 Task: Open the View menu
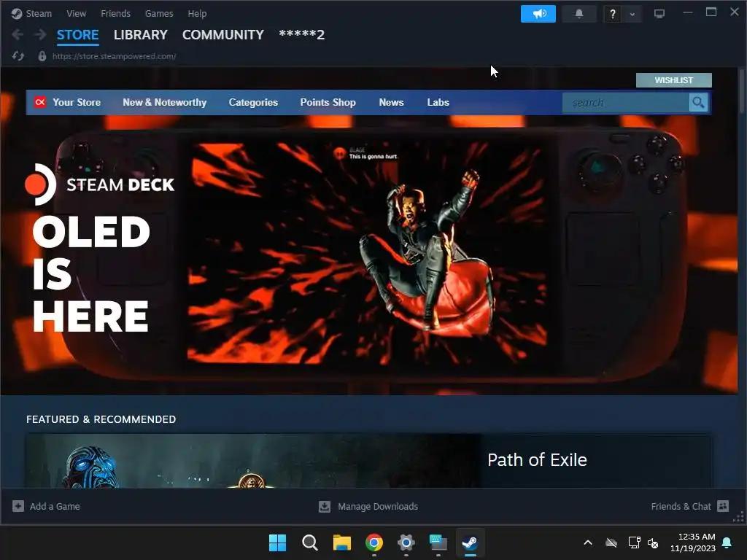coord(76,13)
